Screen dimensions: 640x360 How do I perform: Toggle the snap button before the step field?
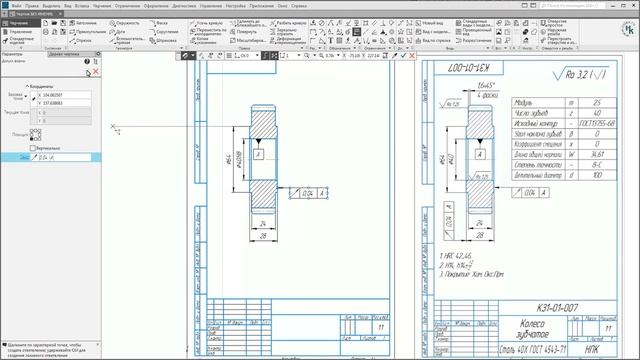(x=265, y=56)
